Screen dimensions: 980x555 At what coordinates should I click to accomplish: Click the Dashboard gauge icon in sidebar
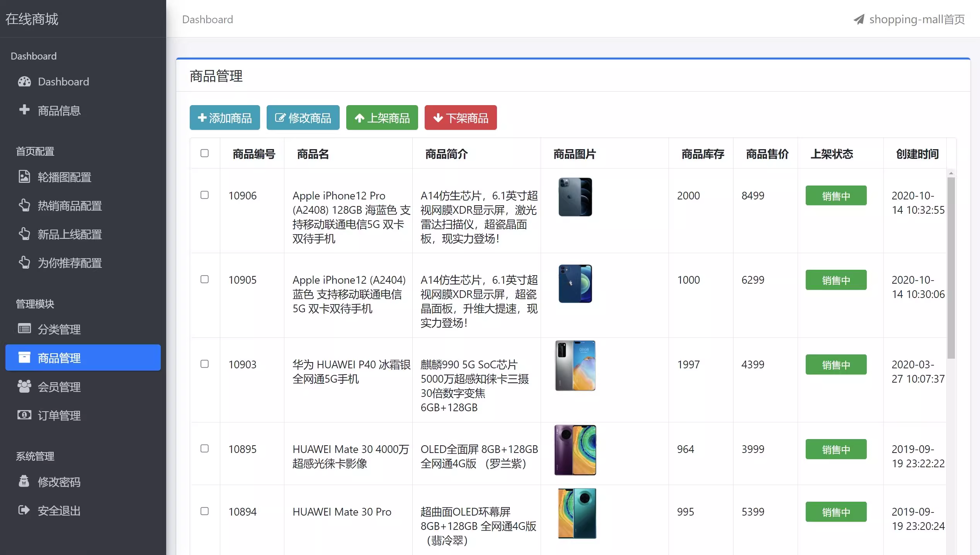24,82
